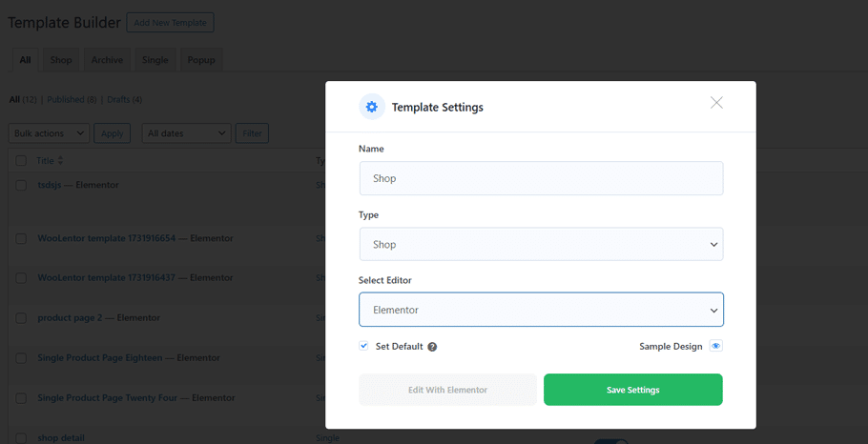Click the Set Default help icon
This screenshot has height=444, width=868.
pyautogui.click(x=432, y=347)
